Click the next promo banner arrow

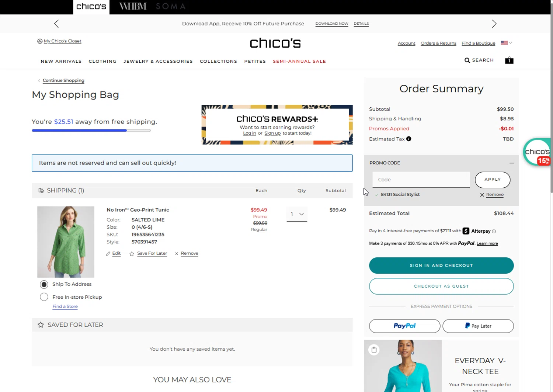pyautogui.click(x=494, y=24)
